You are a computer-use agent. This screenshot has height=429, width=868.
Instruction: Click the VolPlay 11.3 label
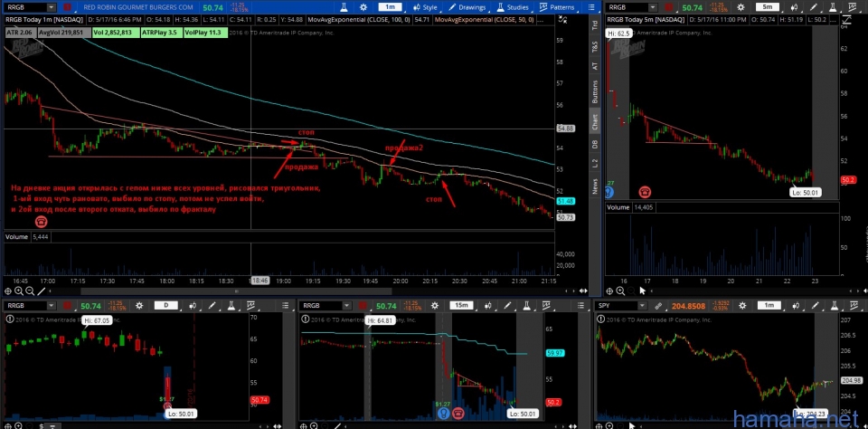[205, 33]
